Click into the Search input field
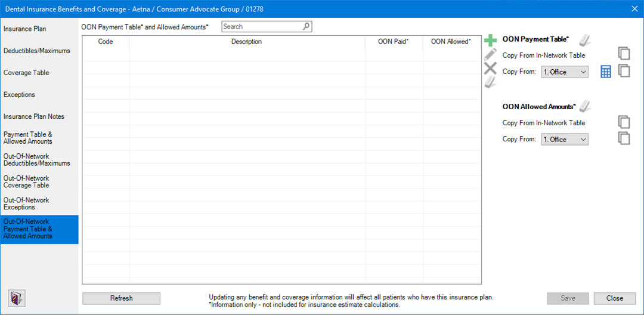644x315 pixels. pyautogui.click(x=262, y=27)
